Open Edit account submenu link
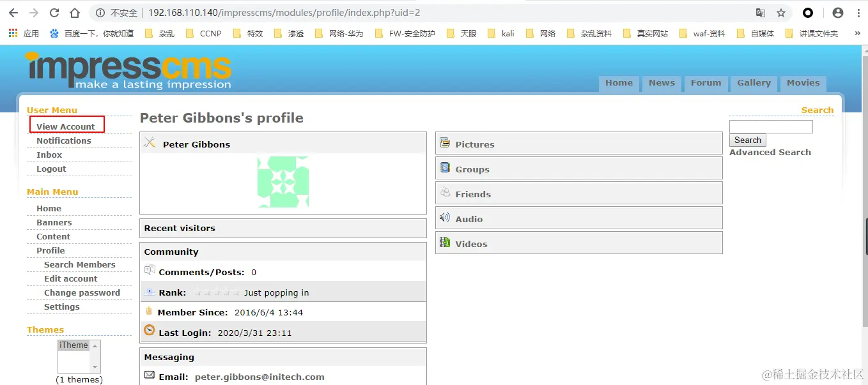The image size is (868, 385). [71, 278]
